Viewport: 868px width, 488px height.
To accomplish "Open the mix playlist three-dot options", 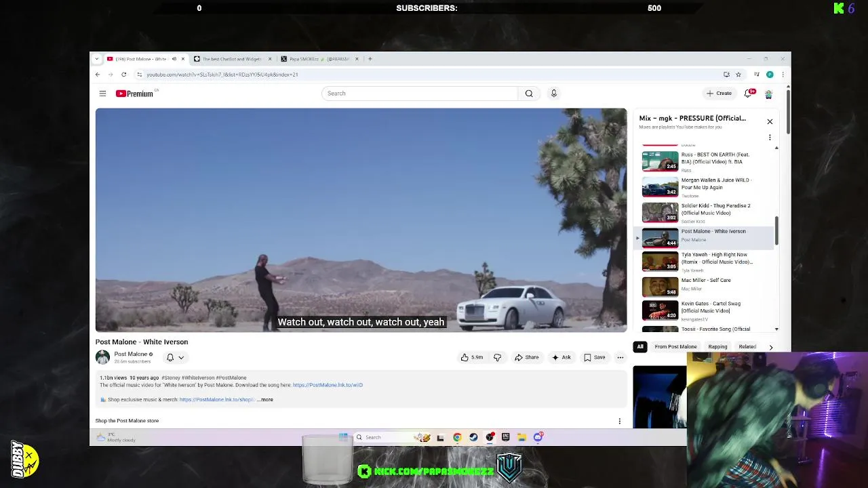I will tap(770, 138).
